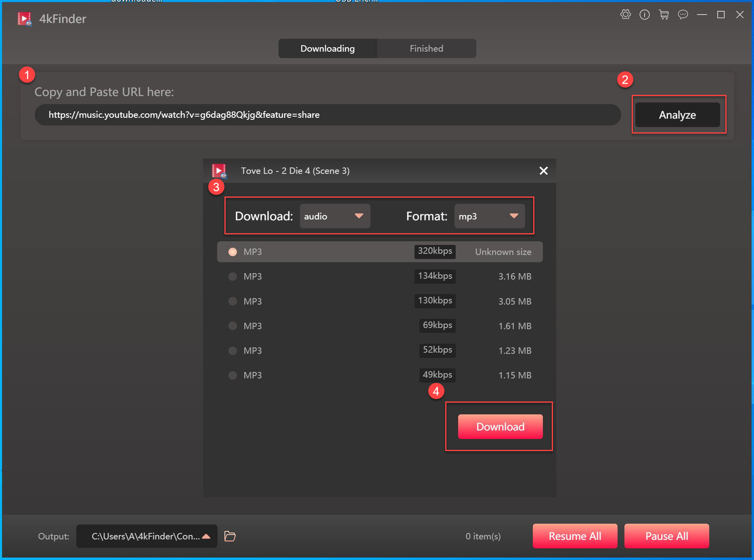
Task: Click the video icon beside Tove Lo title
Action: point(219,171)
